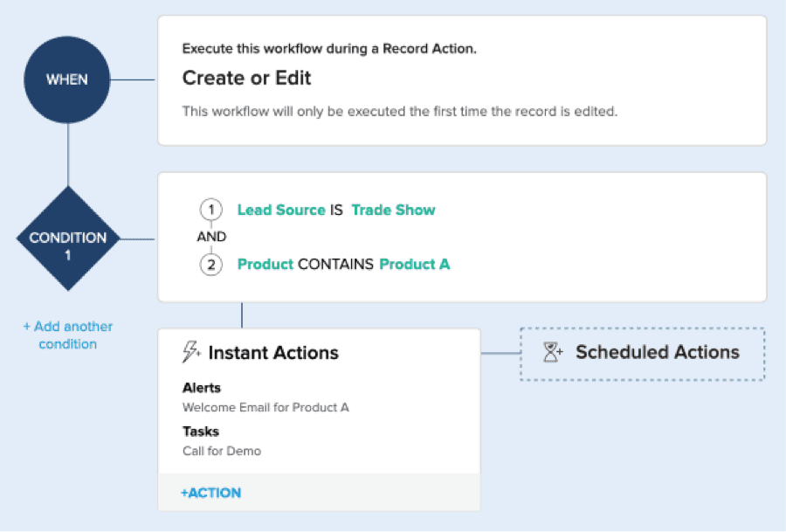Click the Lead Source field link

tap(281, 210)
